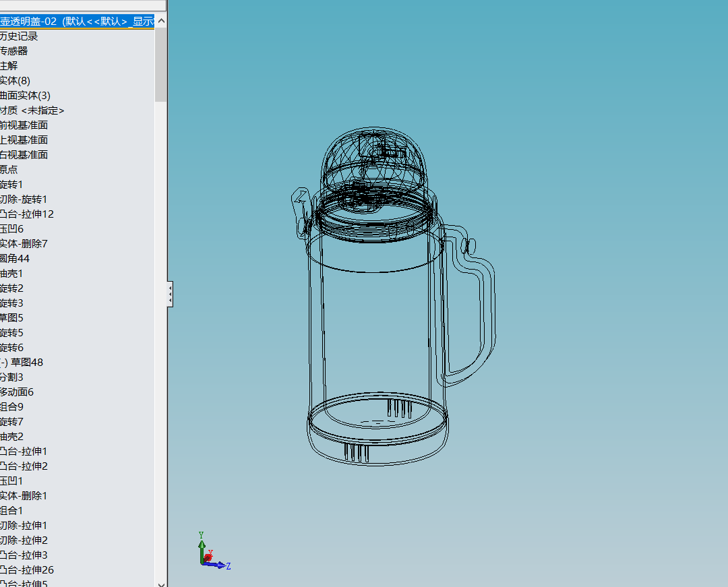Image resolution: width=728 pixels, height=587 pixels.
Task: Select the 旋转3 feature
Action: point(11,303)
